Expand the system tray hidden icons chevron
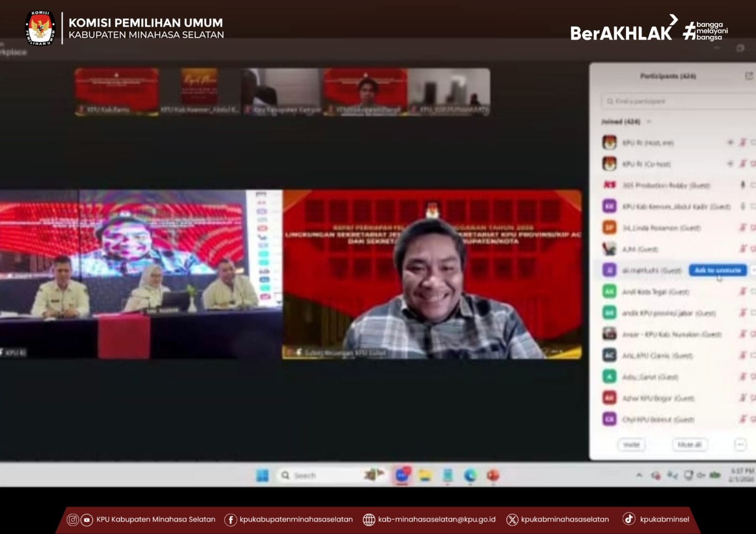This screenshot has width=756, height=534. 639,475
